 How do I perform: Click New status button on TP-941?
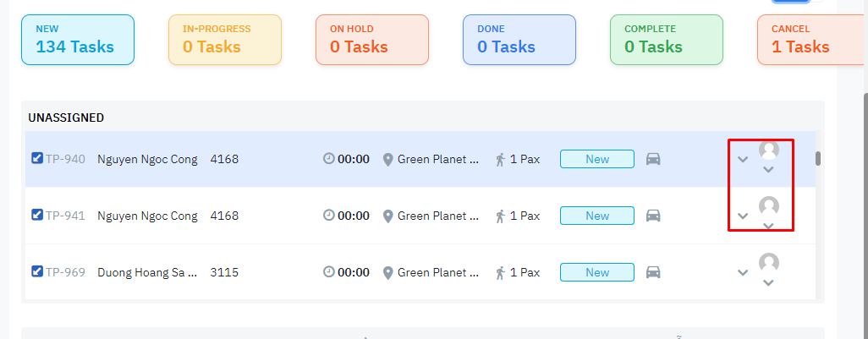pyautogui.click(x=596, y=216)
